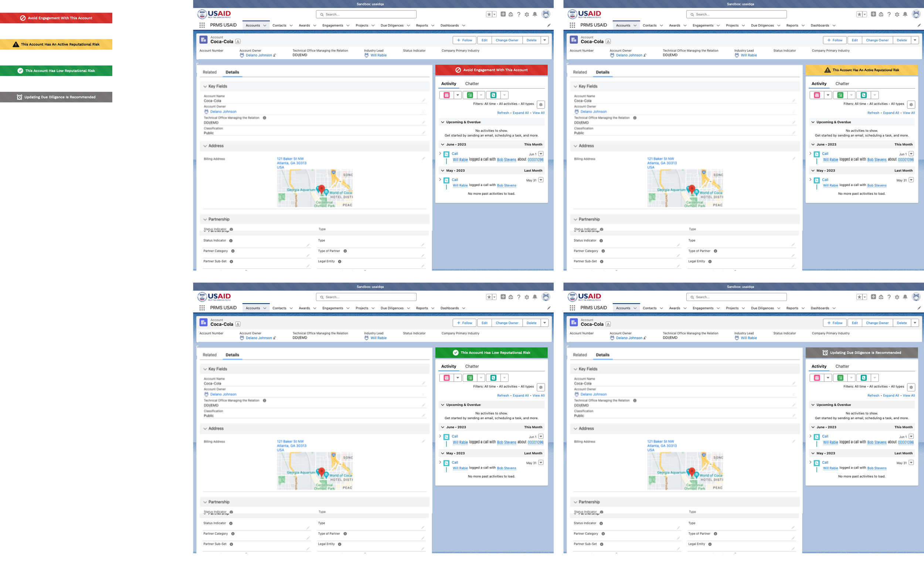Click Setup gear icon in the green-banner screen
The image size is (924, 564).
(x=527, y=297)
